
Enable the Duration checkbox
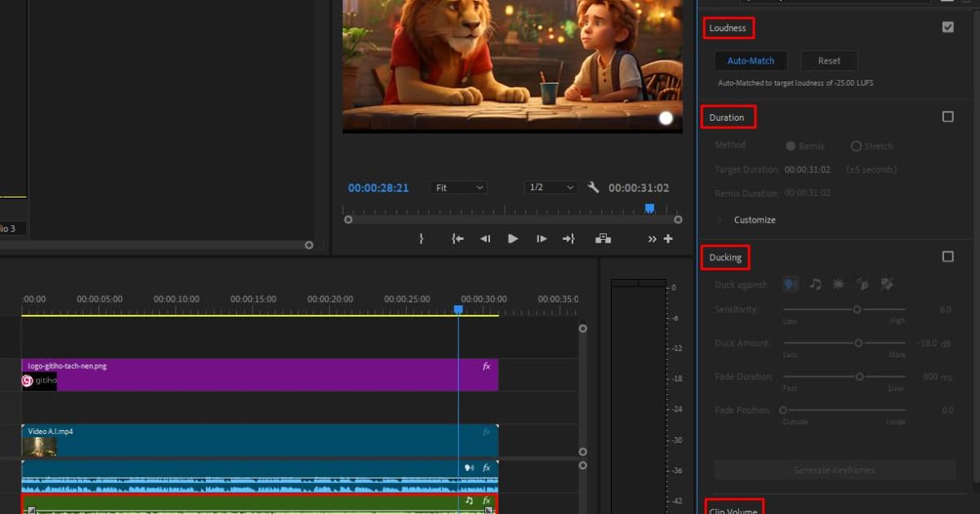click(947, 117)
